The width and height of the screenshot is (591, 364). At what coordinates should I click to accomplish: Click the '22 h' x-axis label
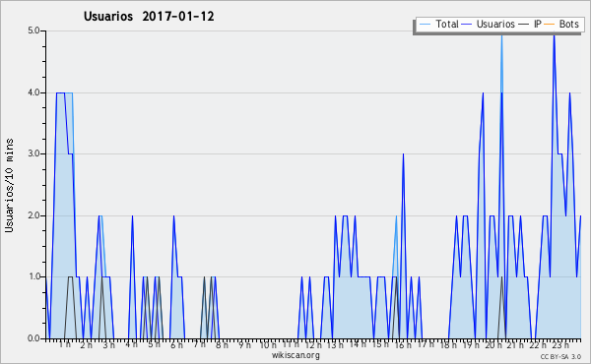(x=538, y=344)
